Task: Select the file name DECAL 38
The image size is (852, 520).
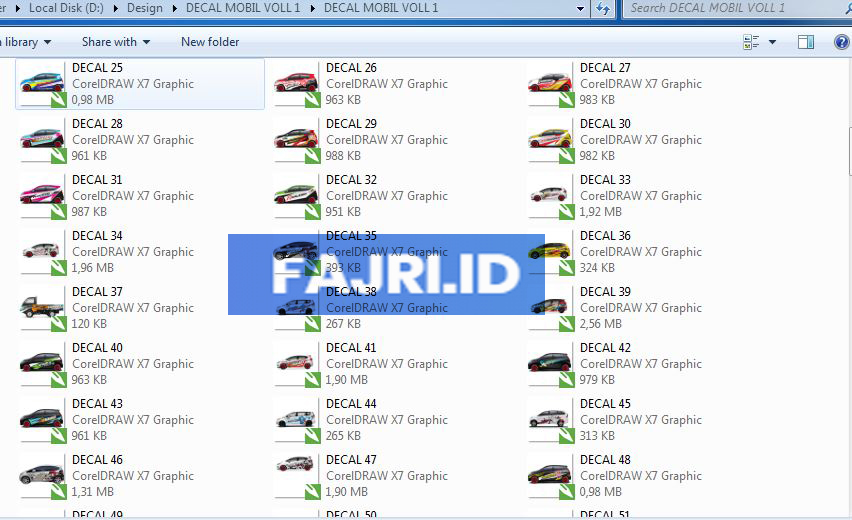Action: pos(351,292)
